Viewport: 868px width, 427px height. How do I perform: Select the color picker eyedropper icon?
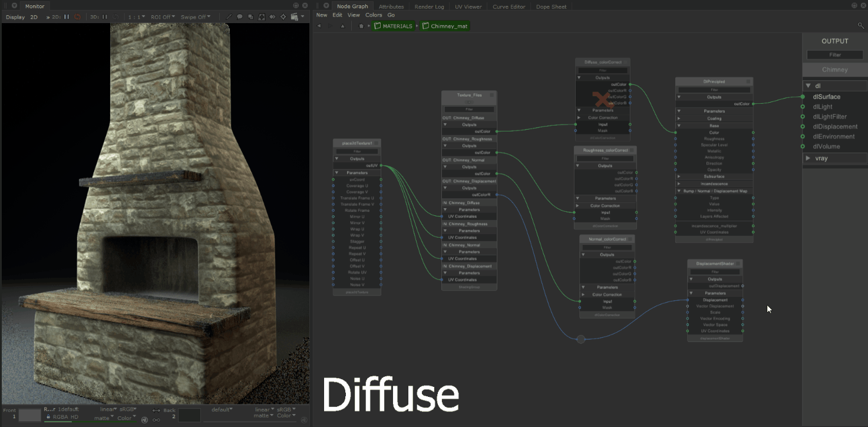point(229,17)
